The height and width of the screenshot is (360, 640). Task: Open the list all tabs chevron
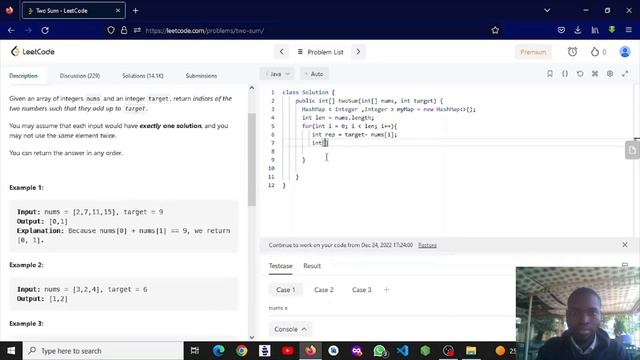coord(547,10)
